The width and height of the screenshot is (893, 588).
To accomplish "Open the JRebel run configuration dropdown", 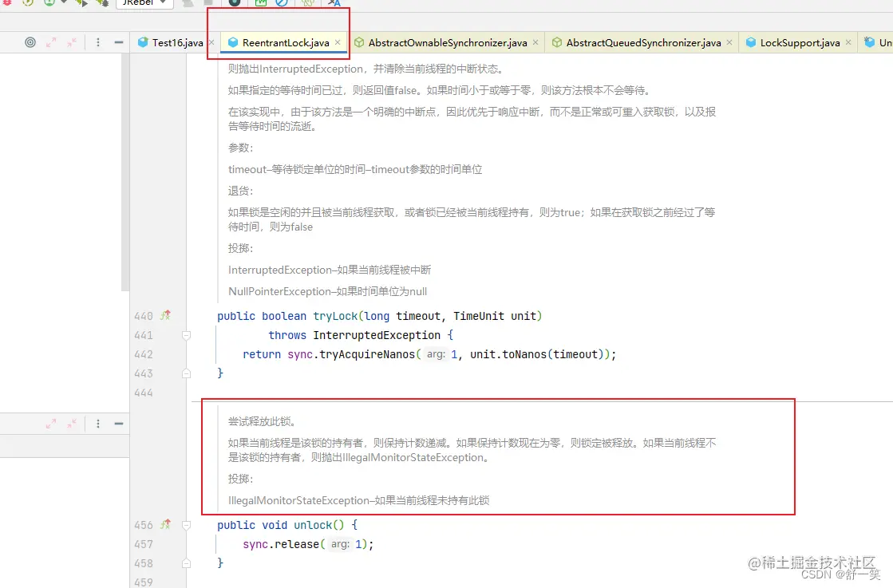I will coord(144,3).
